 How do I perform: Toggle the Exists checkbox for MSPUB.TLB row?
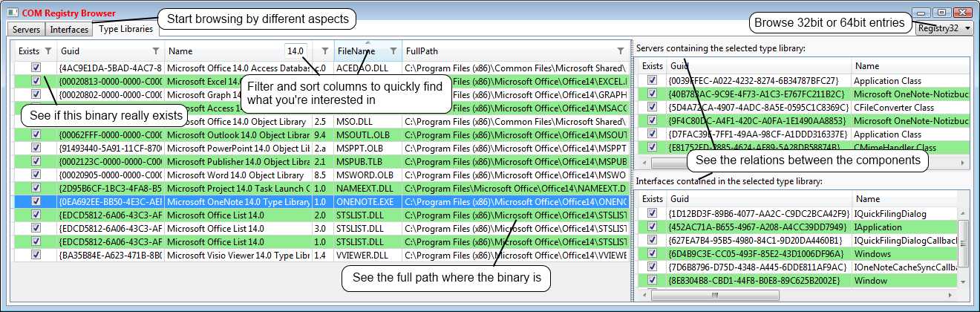pyautogui.click(x=36, y=161)
